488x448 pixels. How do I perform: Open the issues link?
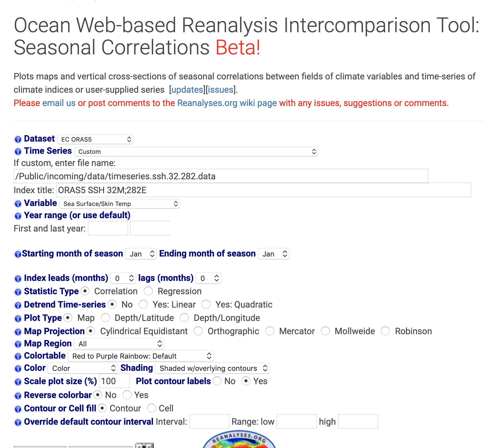click(221, 90)
